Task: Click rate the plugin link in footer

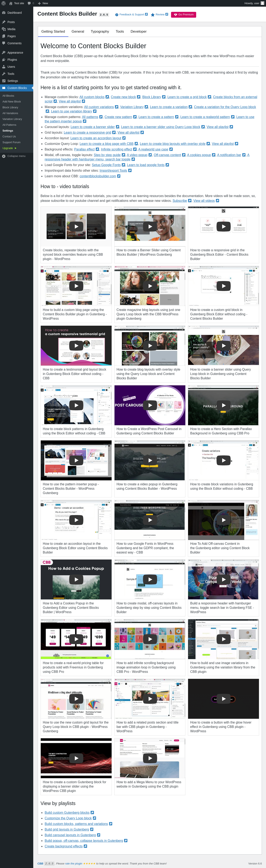Action: 74,864
